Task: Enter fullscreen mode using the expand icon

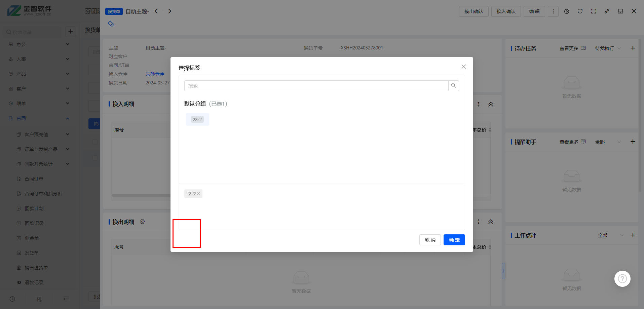Action: click(x=594, y=11)
